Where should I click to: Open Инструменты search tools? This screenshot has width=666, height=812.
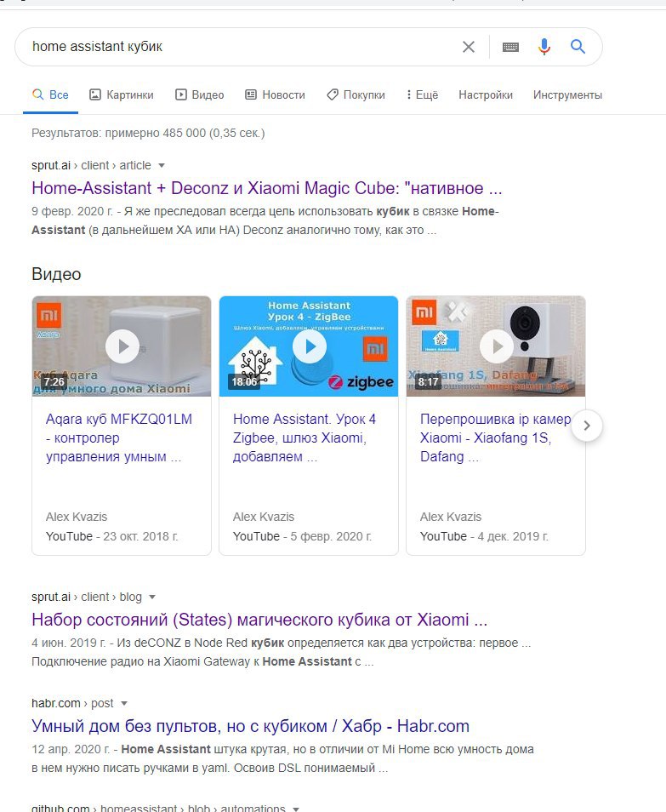(x=567, y=94)
